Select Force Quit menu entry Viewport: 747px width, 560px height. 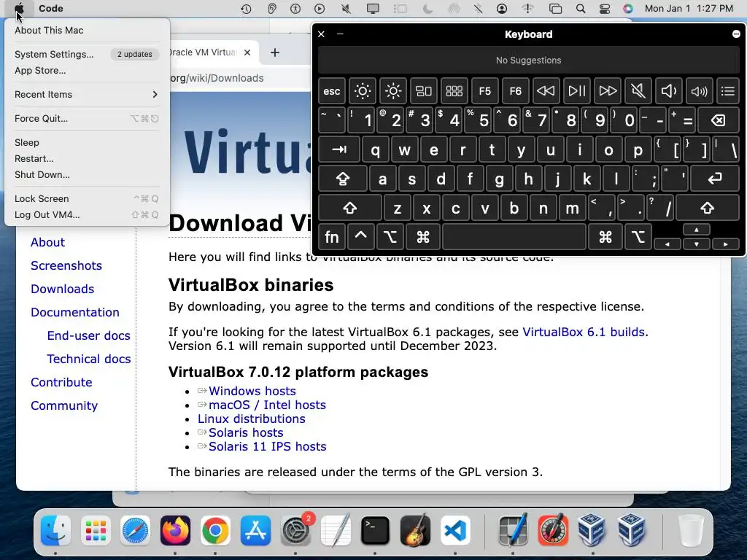87,119
